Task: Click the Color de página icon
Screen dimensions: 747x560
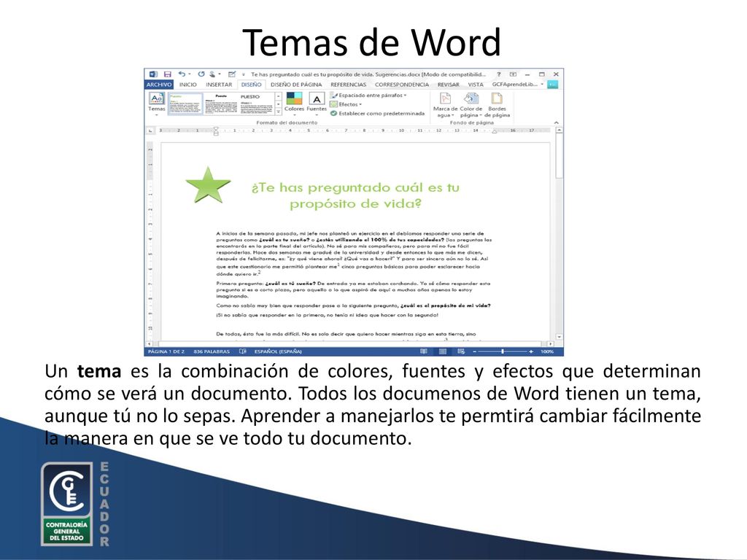Action: pos(471,98)
